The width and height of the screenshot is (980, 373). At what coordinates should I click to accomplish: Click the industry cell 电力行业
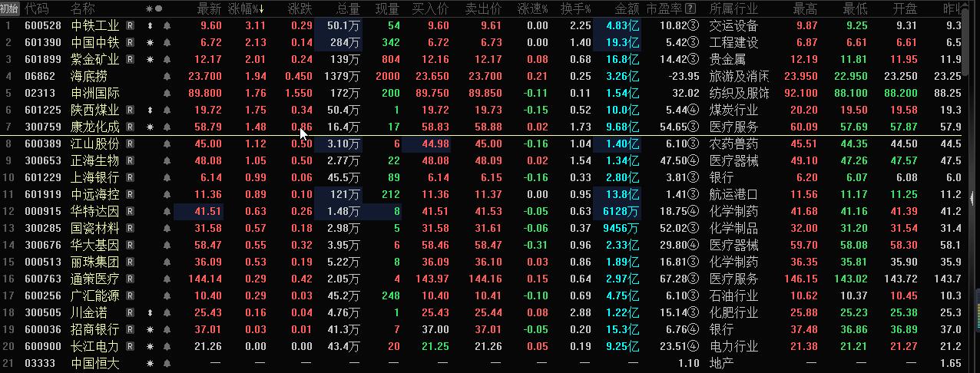click(x=733, y=347)
